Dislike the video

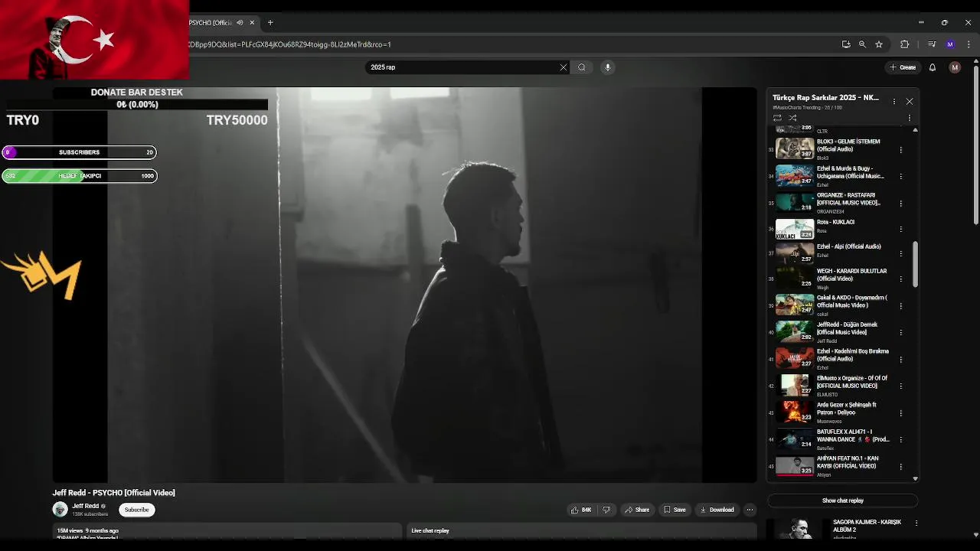click(606, 510)
